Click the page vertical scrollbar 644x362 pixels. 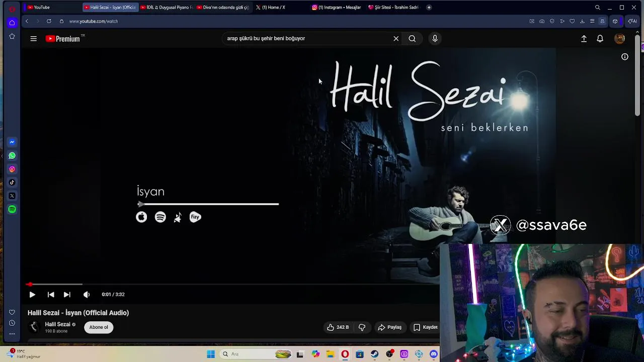click(637, 75)
